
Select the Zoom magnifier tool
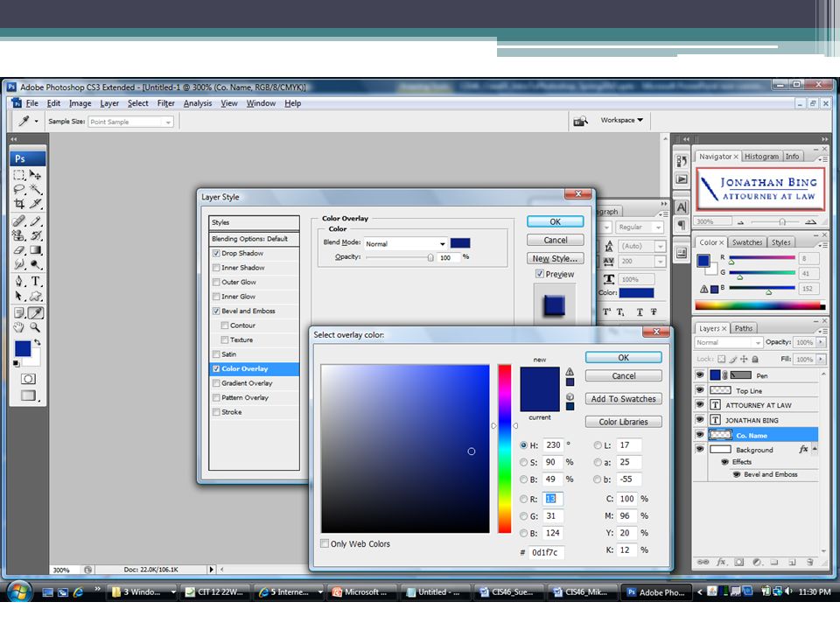(35, 327)
